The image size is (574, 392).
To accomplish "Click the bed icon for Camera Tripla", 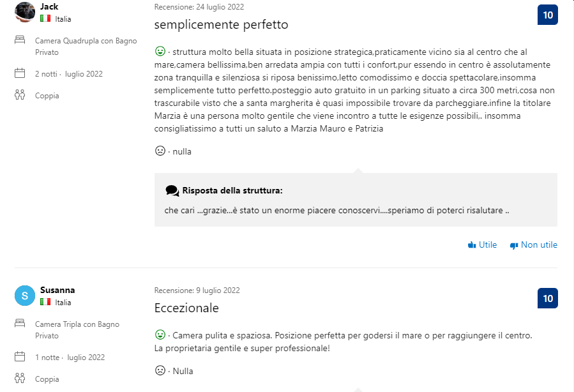I will [x=20, y=323].
